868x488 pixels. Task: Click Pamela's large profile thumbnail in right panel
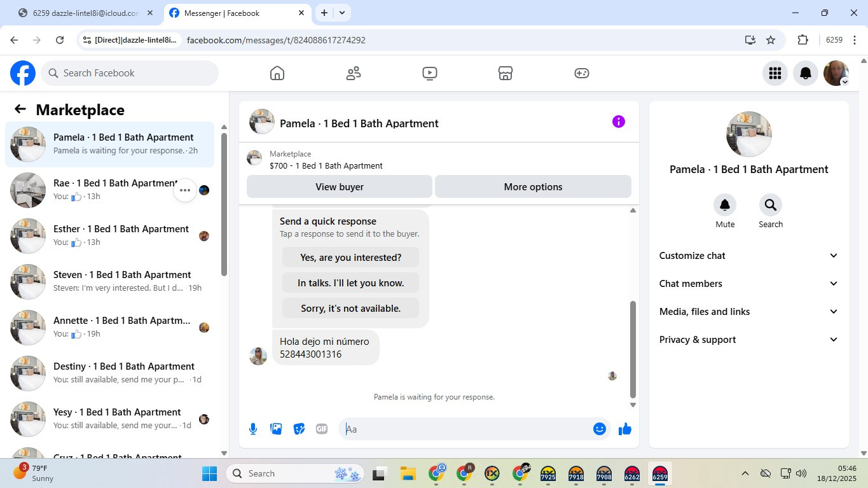pyautogui.click(x=749, y=134)
